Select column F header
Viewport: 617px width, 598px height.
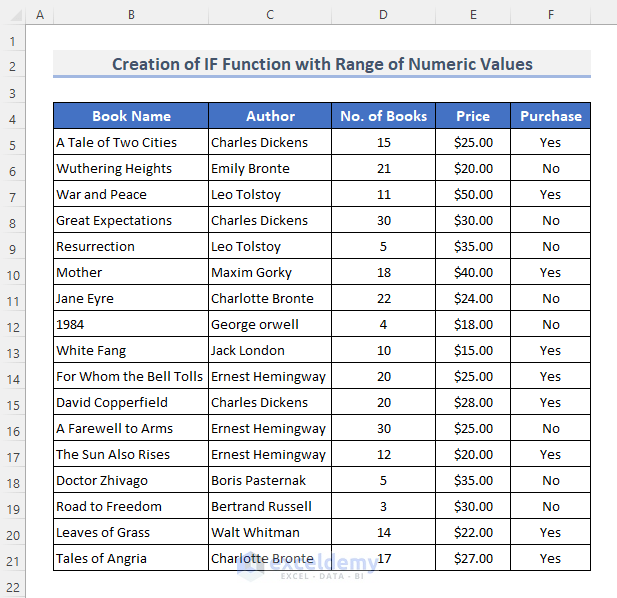(550, 15)
